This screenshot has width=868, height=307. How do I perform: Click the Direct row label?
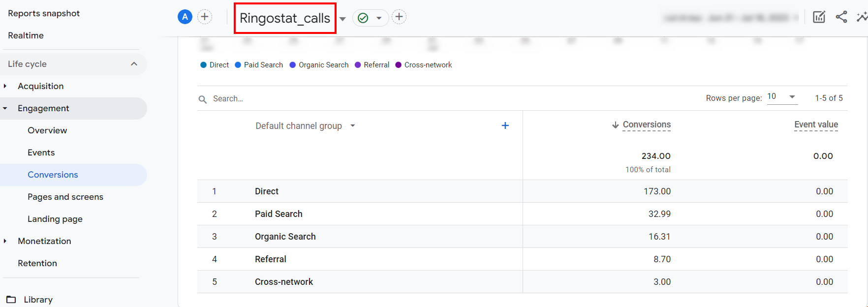(267, 191)
